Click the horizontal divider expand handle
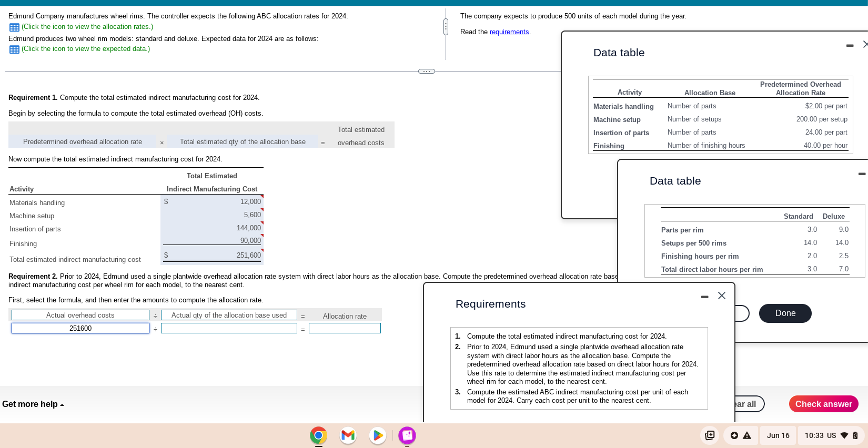Image resolution: width=868 pixels, height=448 pixels. point(427,71)
